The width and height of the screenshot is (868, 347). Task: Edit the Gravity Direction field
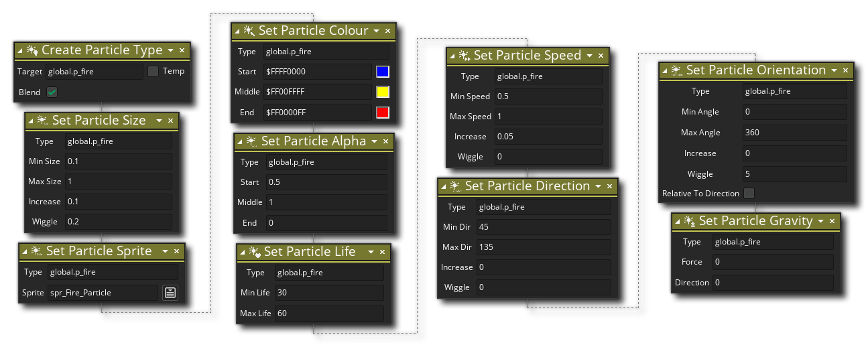[x=773, y=283]
